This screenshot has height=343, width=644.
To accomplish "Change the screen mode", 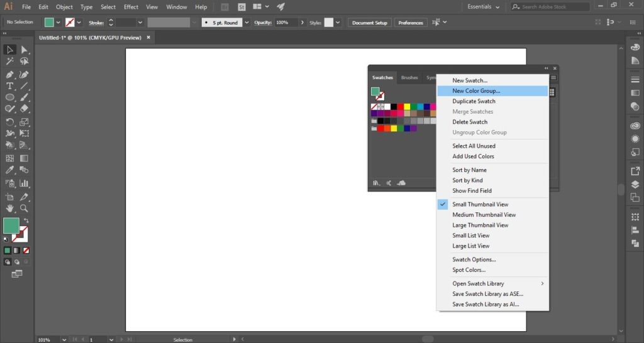I will click(x=17, y=274).
